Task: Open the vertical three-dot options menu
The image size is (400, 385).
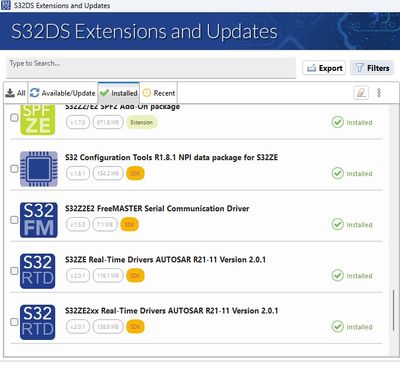Action: tap(379, 93)
